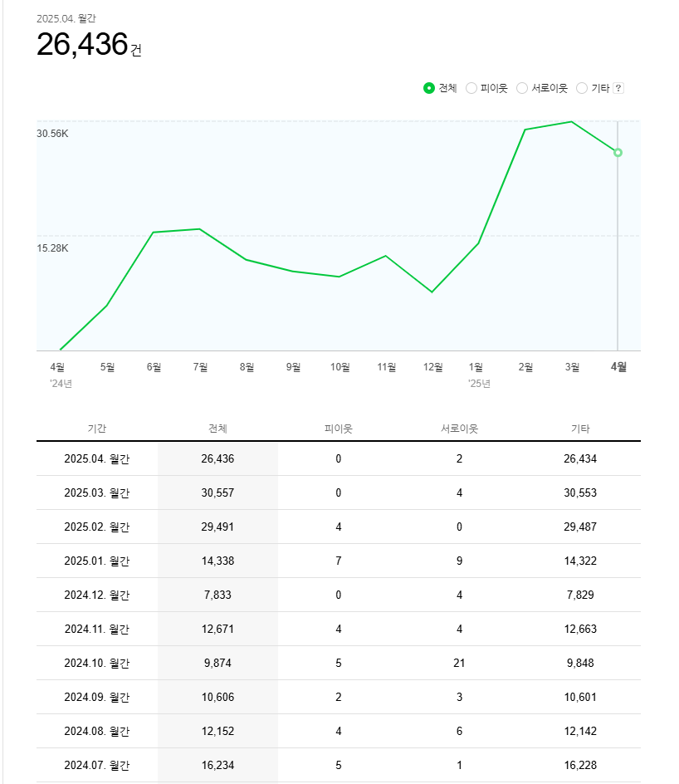Click the 29,491 total cell
The height and width of the screenshot is (784, 679).
click(x=217, y=527)
